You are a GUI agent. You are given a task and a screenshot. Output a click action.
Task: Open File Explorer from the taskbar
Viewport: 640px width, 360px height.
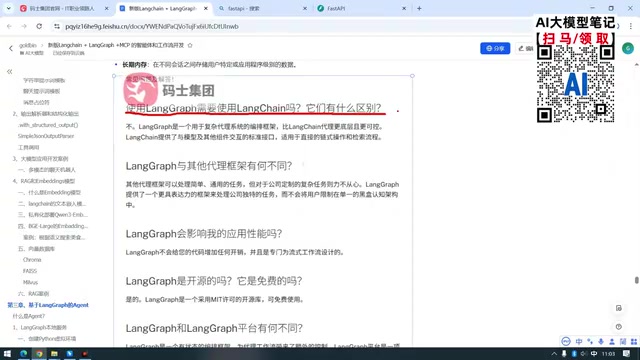pos(54,353)
